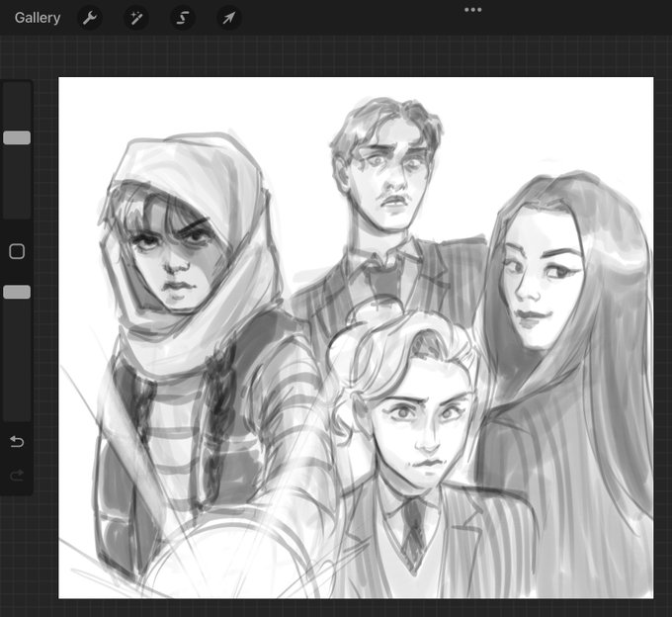Adjust the brush size slider handle
This screenshot has height=617, width=672.
pyautogui.click(x=17, y=137)
